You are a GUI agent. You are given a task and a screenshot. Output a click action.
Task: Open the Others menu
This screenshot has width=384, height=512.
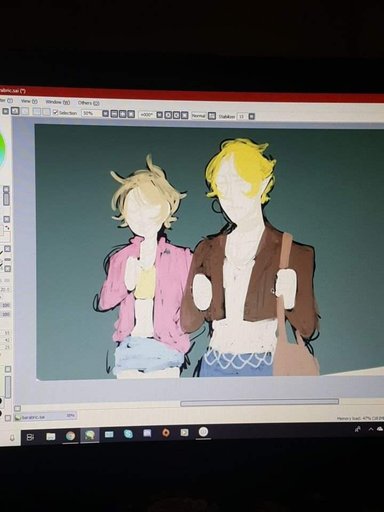coord(89,103)
